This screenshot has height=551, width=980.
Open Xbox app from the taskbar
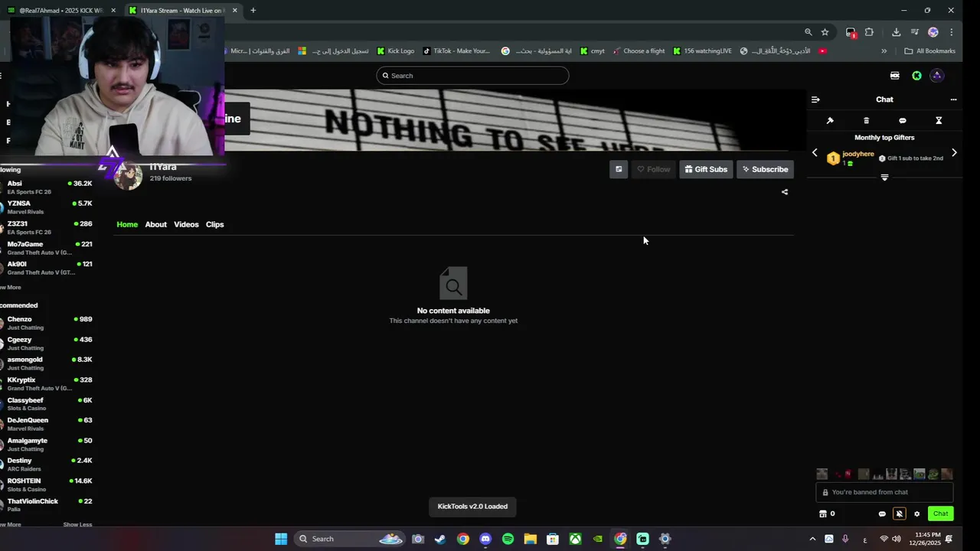point(575,539)
